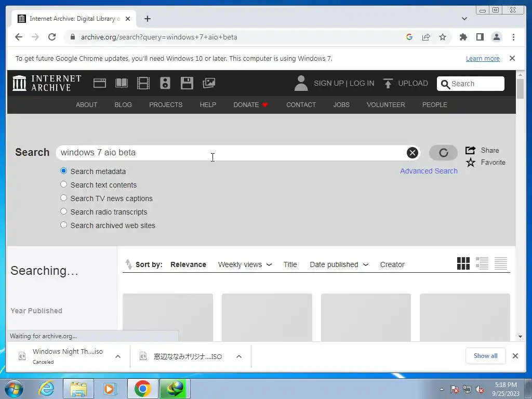Select Search archived web sites option
The image size is (532, 399).
coord(63,224)
